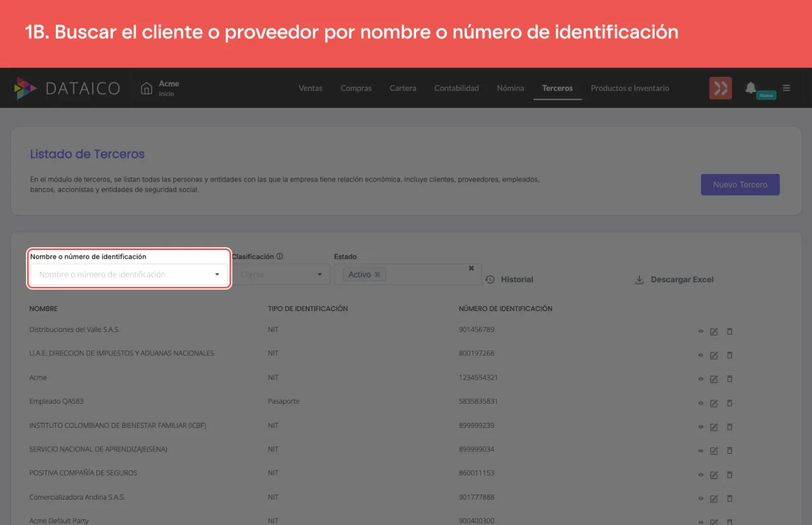Edit the Acme NIT 1234554321 row
Viewport: 812px width, 525px height.
point(714,379)
